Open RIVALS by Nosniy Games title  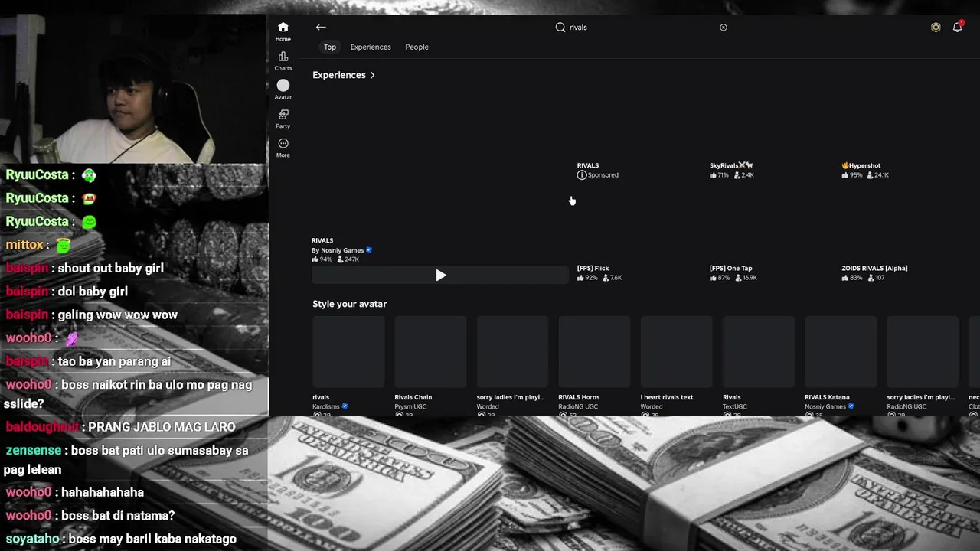click(322, 241)
